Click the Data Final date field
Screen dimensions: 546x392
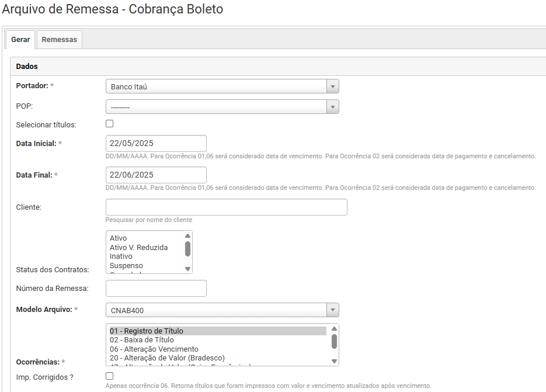point(156,175)
